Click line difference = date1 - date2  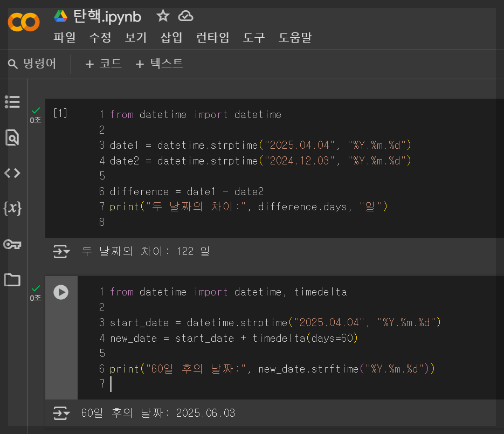tap(187, 191)
